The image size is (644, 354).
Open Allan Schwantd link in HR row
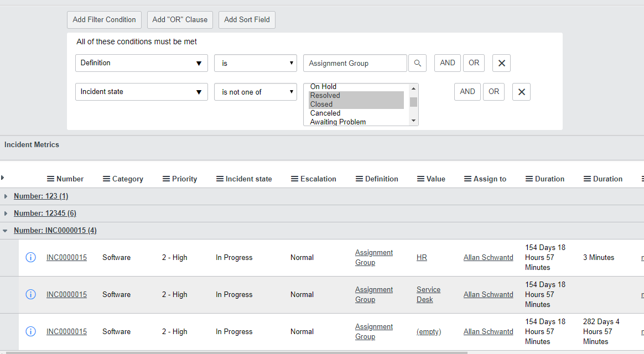[x=489, y=258]
